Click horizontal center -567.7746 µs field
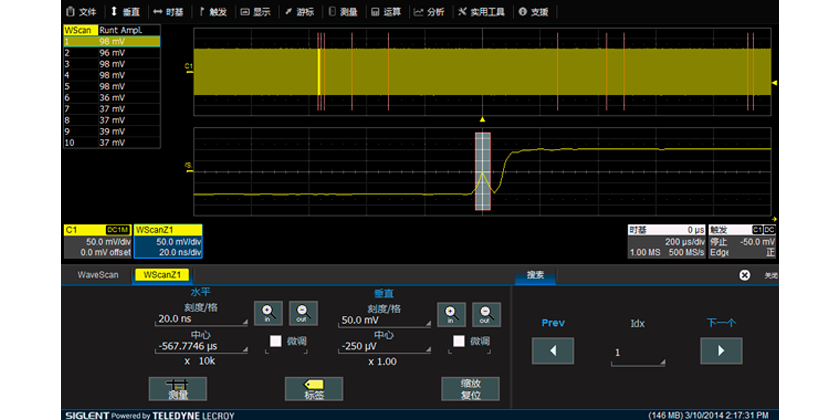This screenshot has width=840, height=420. 200,347
